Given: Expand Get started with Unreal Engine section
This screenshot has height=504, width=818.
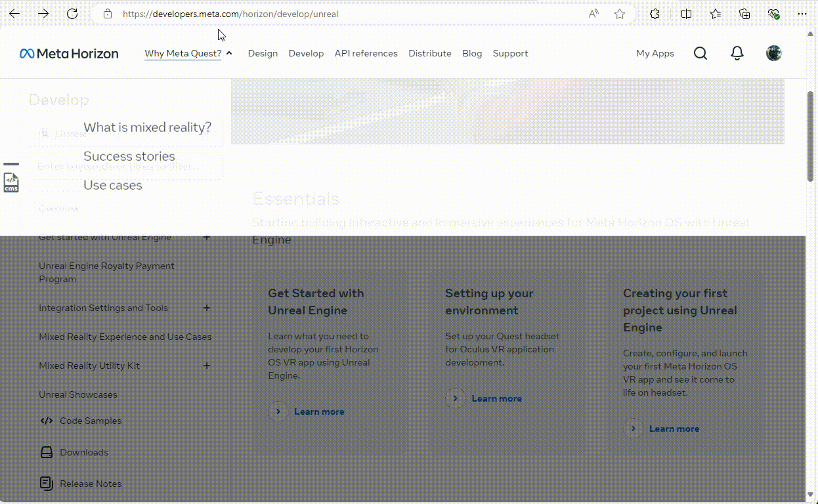Looking at the screenshot, I should click(x=207, y=237).
